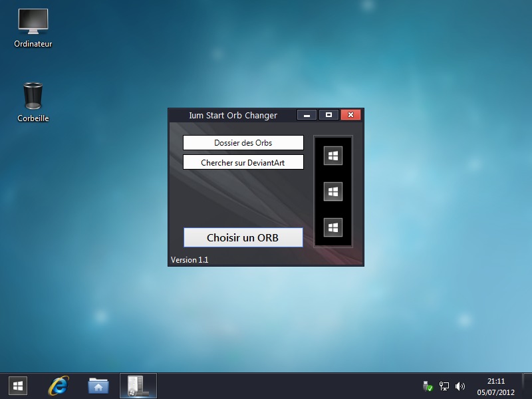
Task: Click the Ium Start Orb Changer title
Action: tap(233, 115)
